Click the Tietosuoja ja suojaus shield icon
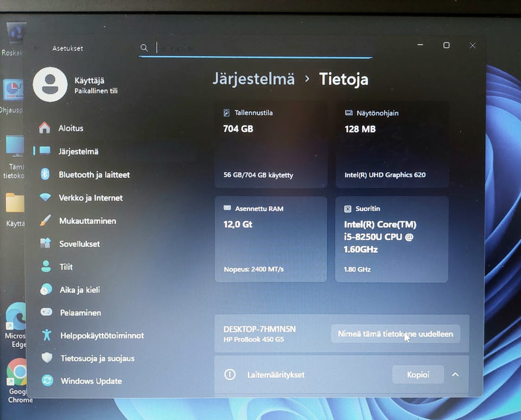The height and width of the screenshot is (420, 521). tap(47, 358)
